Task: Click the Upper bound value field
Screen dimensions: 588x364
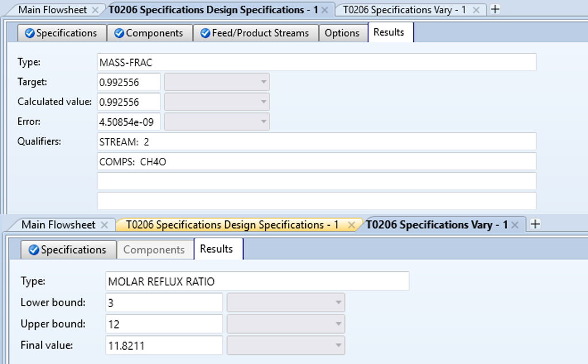Action: click(164, 324)
